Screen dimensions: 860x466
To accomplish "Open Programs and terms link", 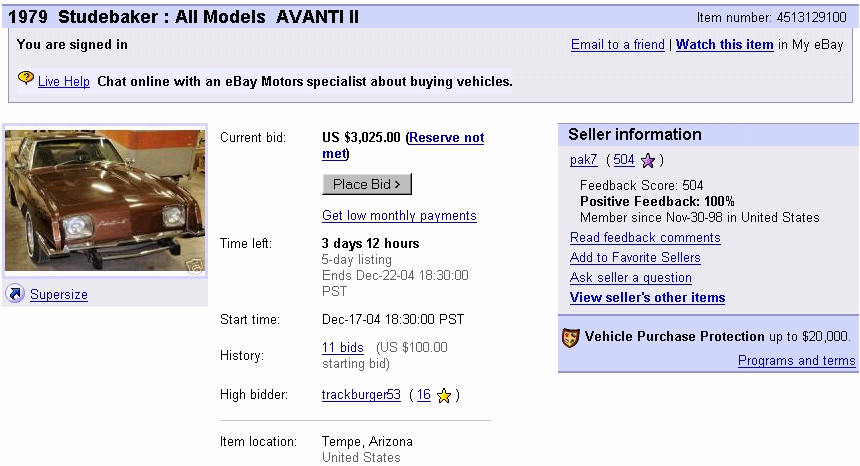I will click(796, 361).
